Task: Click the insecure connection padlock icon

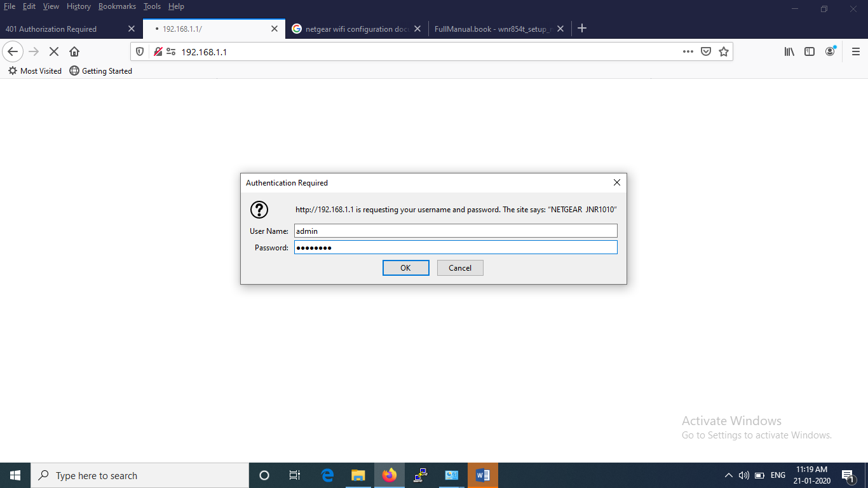Action: coord(158,51)
